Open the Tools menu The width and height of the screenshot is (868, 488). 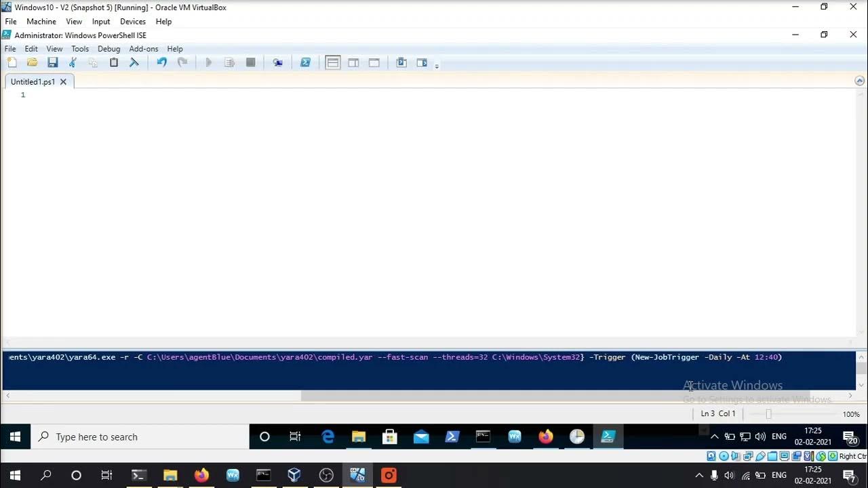tap(80, 49)
